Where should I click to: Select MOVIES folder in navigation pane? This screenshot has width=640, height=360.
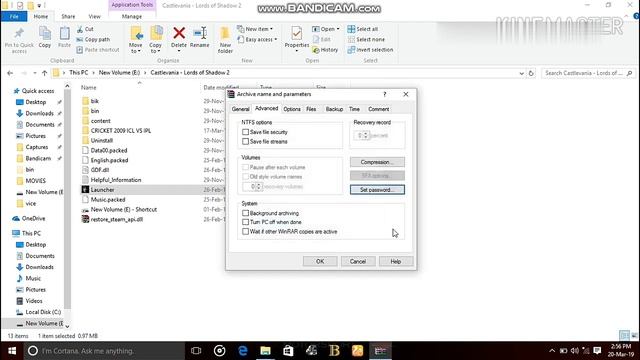[36, 180]
